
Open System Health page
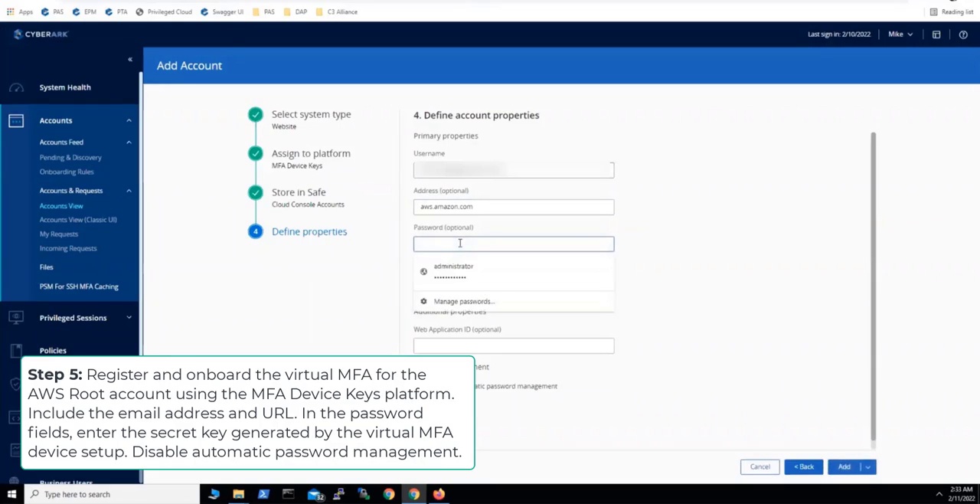pyautogui.click(x=65, y=87)
